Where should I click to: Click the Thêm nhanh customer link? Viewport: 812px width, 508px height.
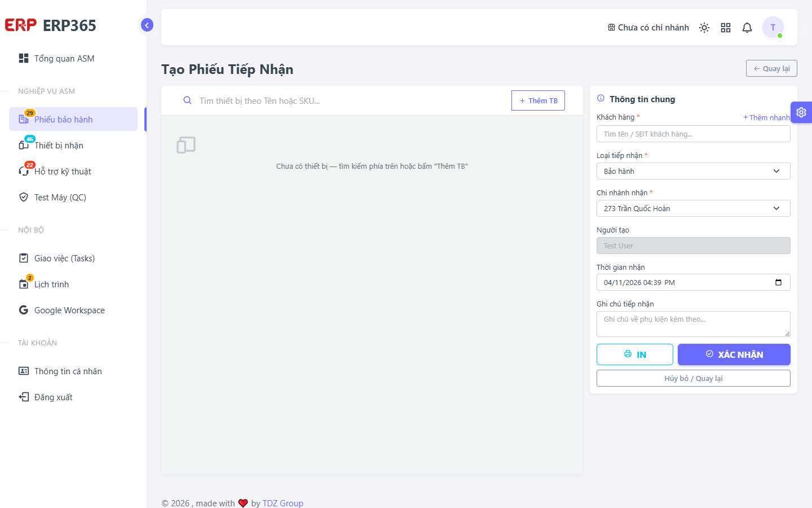coord(766,117)
